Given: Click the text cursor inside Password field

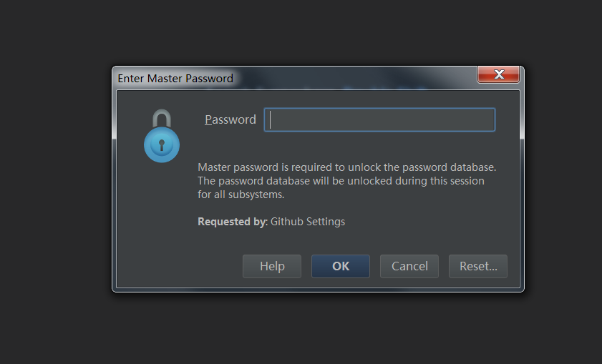Looking at the screenshot, I should click(271, 119).
